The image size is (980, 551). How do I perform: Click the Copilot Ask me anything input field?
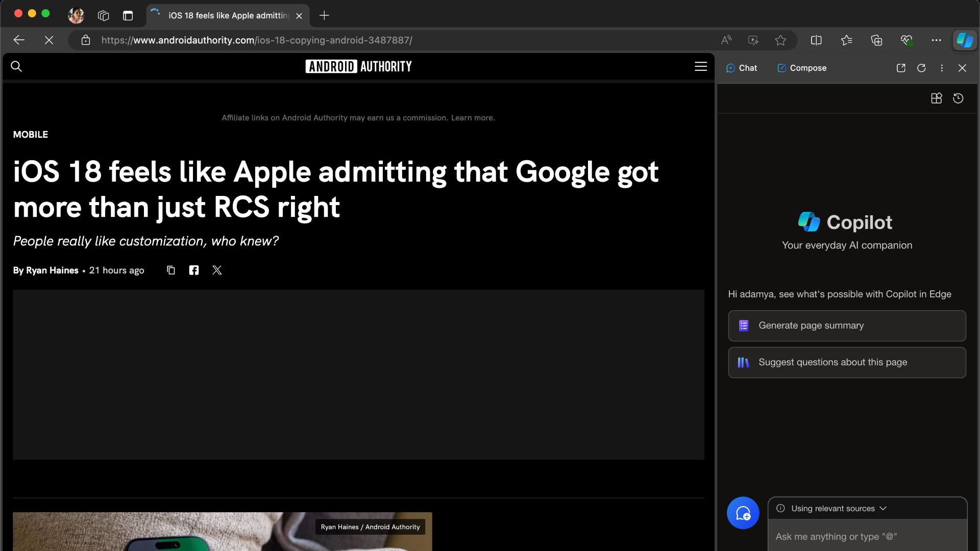coord(868,536)
